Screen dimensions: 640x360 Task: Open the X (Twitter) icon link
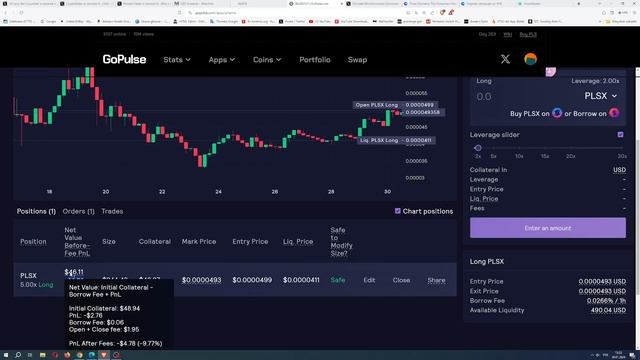click(x=505, y=59)
